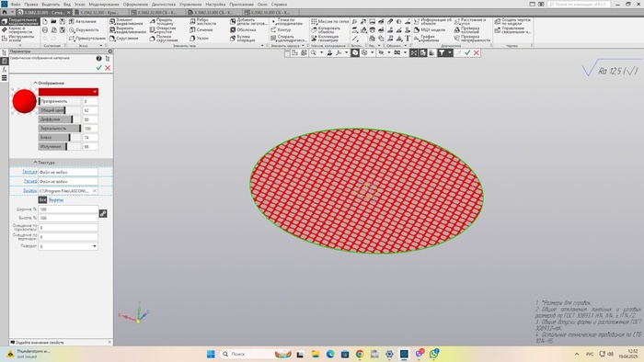Collapse the Текстура section

pyautogui.click(x=44, y=163)
